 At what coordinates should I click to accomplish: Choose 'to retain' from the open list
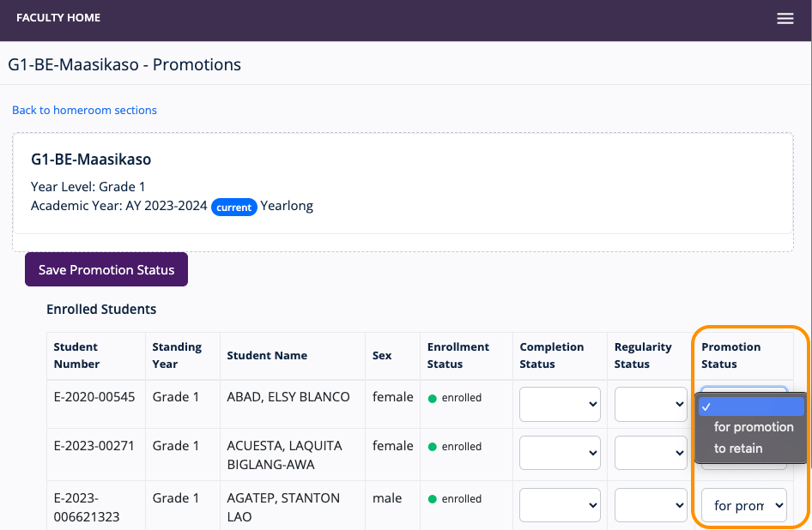tap(737, 449)
